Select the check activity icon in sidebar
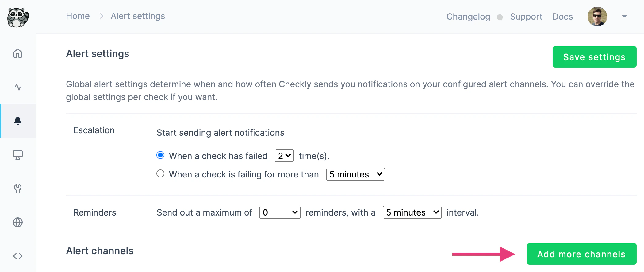Viewport: 644px width, 272px height. pos(18,87)
